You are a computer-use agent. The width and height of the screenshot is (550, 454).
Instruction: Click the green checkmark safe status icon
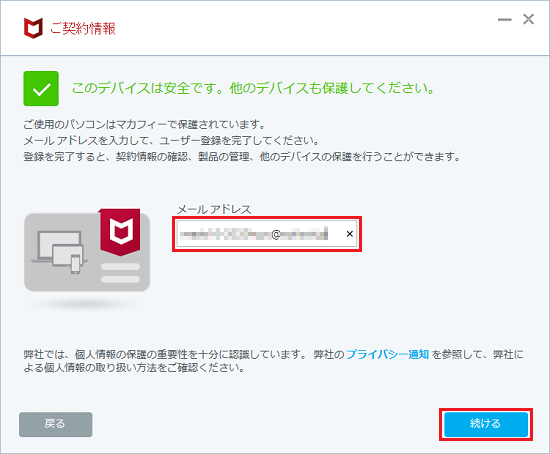41,88
